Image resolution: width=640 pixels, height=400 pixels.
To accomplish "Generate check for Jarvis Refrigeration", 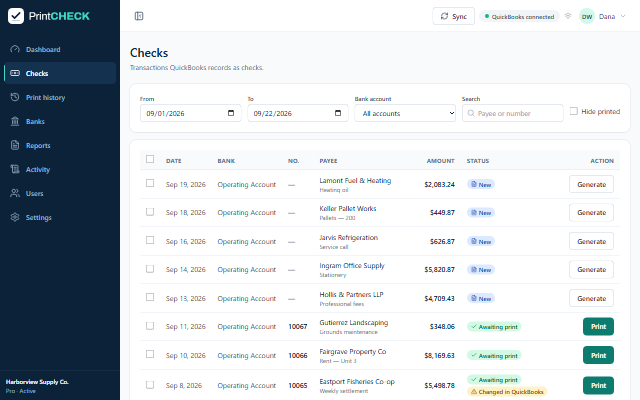I will point(591,242).
